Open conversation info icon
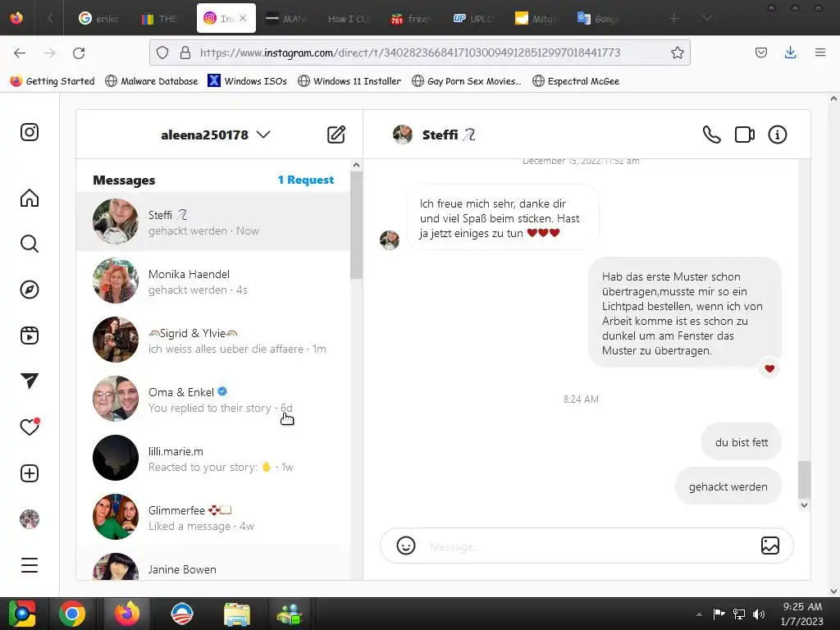 point(778,135)
